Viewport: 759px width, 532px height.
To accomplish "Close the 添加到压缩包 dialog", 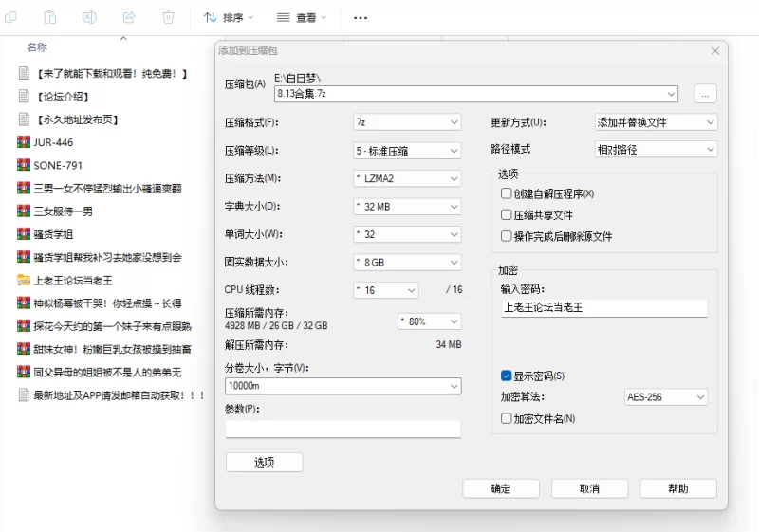I will coord(715,51).
